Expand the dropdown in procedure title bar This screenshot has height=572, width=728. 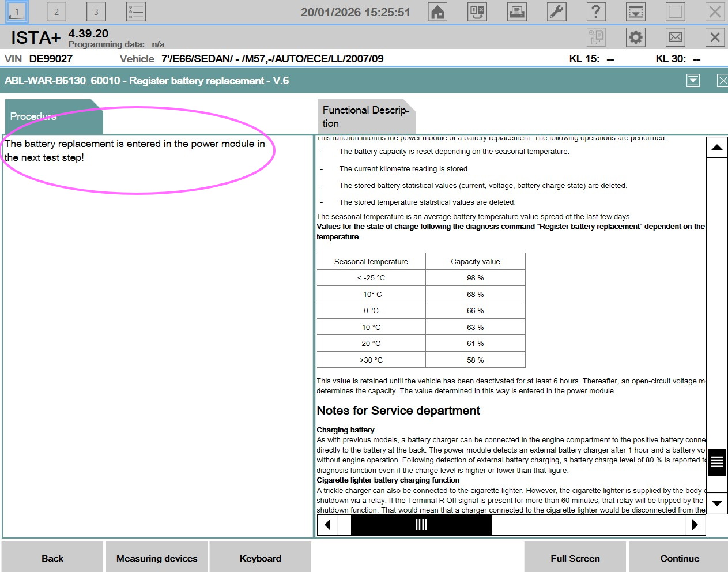[693, 81]
